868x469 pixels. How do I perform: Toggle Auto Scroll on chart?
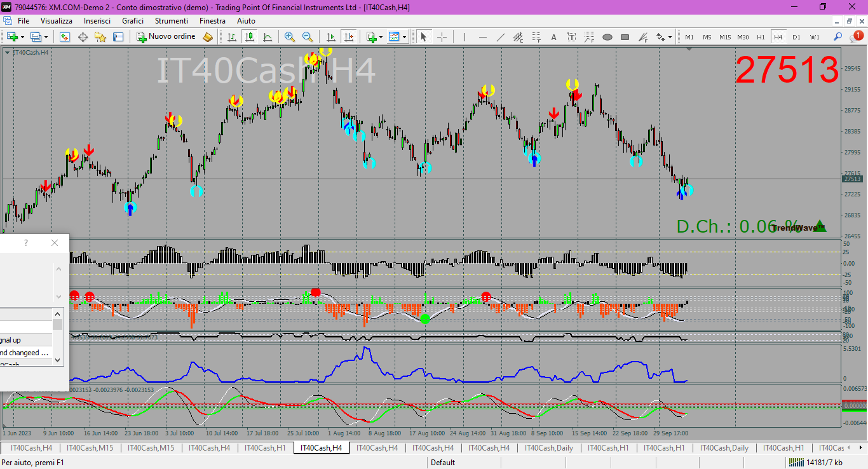click(x=330, y=37)
